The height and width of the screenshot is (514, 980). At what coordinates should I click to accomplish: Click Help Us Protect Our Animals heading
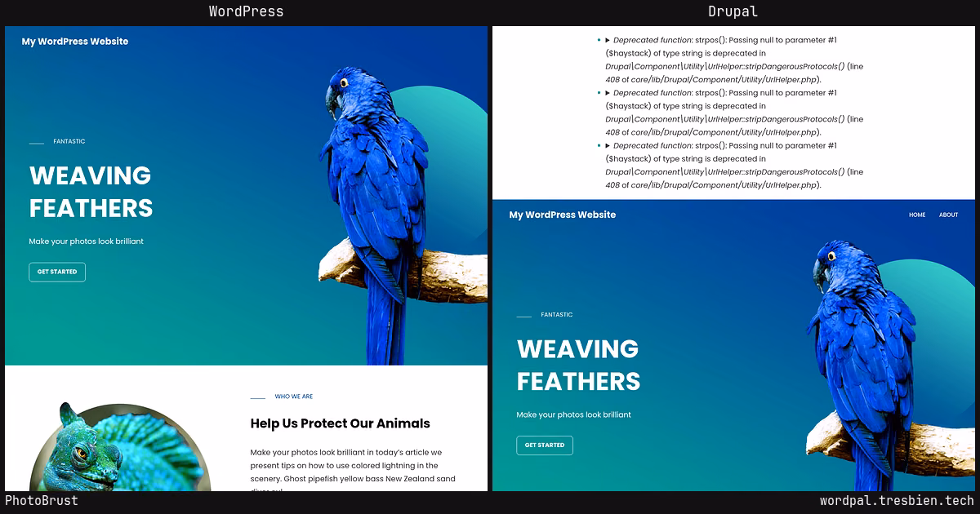(340, 423)
